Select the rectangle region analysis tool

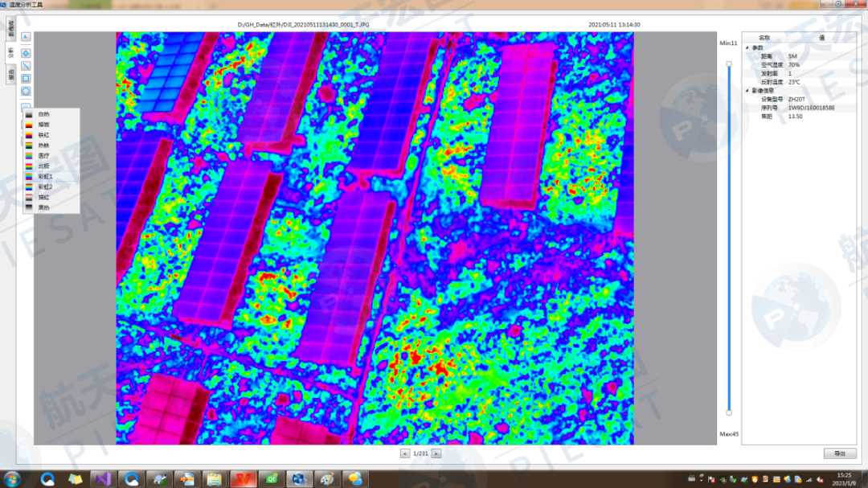point(27,78)
